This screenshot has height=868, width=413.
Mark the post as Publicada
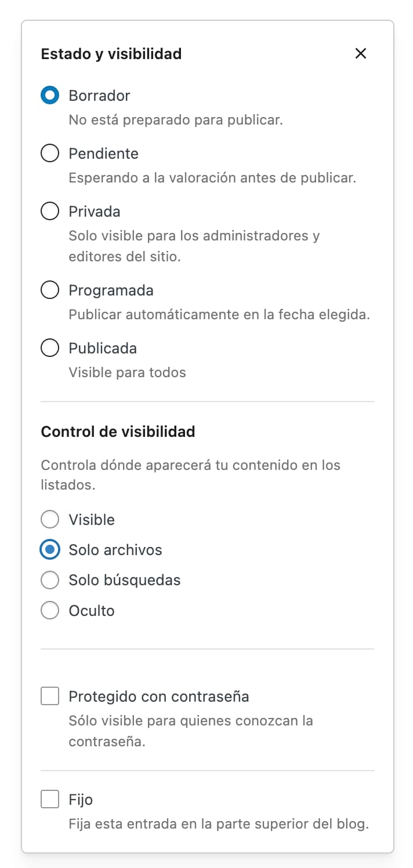point(50,348)
